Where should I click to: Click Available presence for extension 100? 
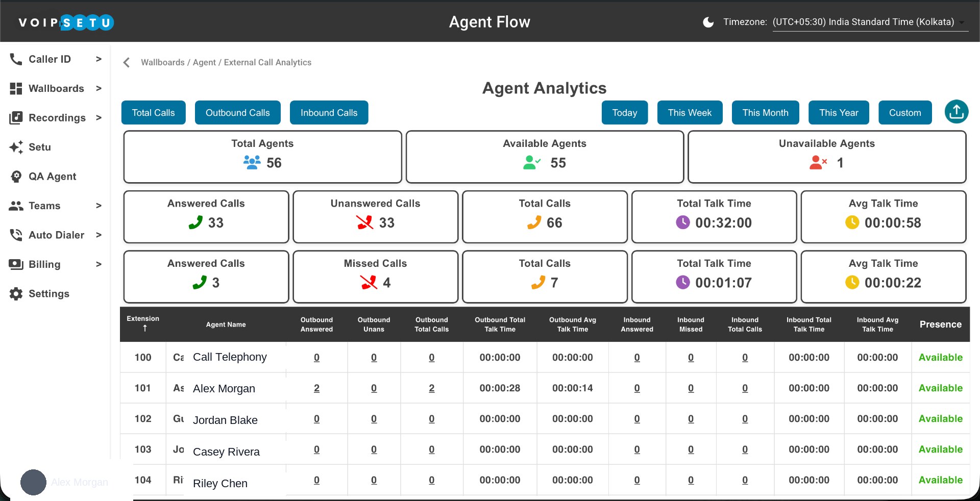(x=941, y=358)
